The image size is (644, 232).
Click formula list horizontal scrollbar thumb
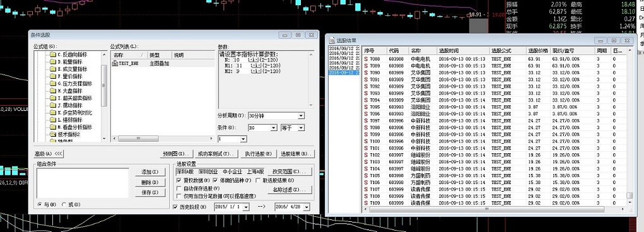tap(138, 139)
